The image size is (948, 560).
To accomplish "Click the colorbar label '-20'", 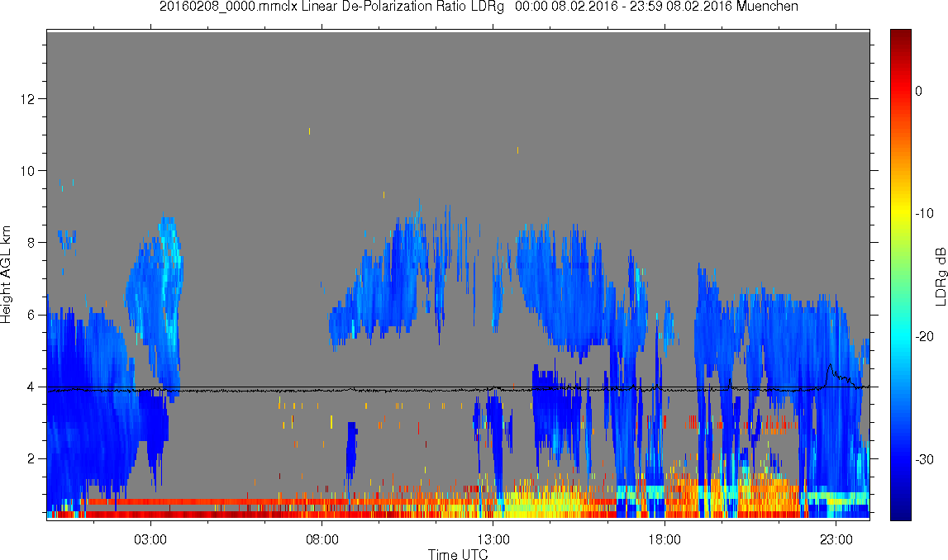I will (924, 336).
